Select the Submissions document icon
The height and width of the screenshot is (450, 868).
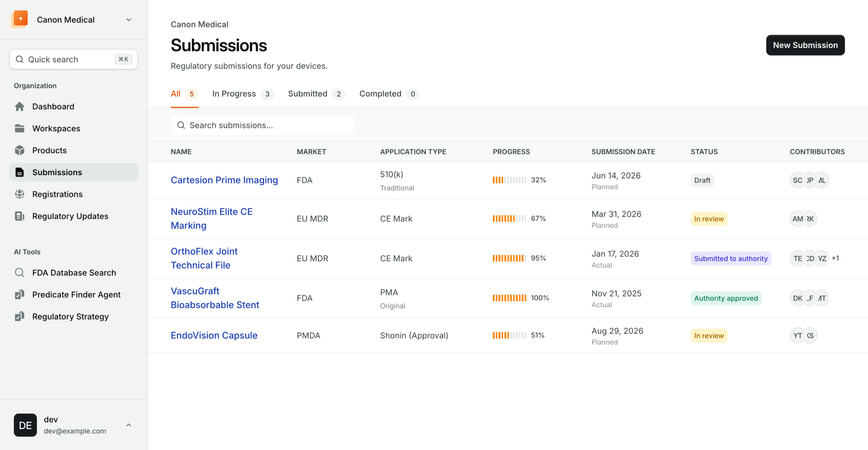(20, 172)
